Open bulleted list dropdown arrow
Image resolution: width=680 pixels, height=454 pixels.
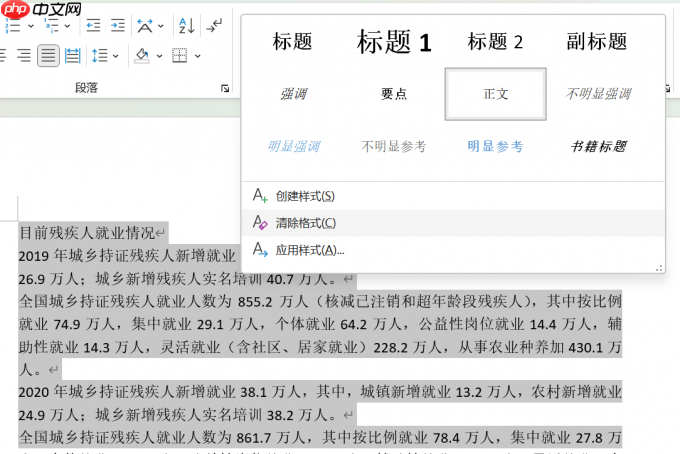(x=31, y=26)
